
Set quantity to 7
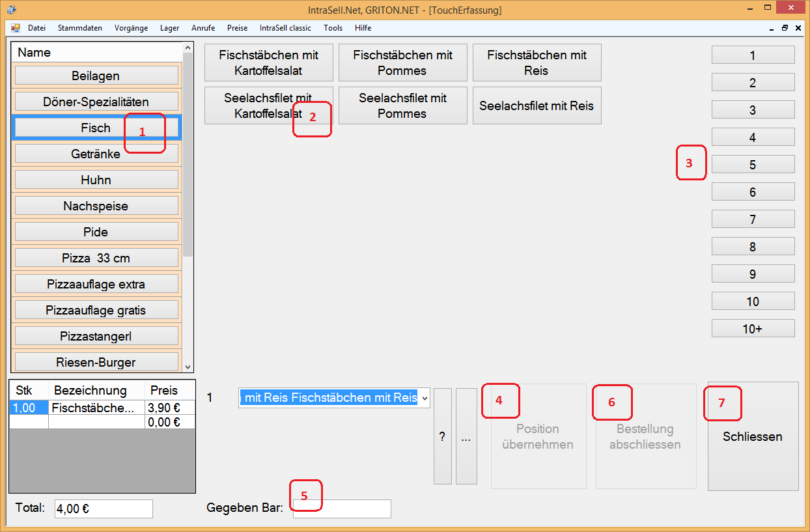point(753,219)
